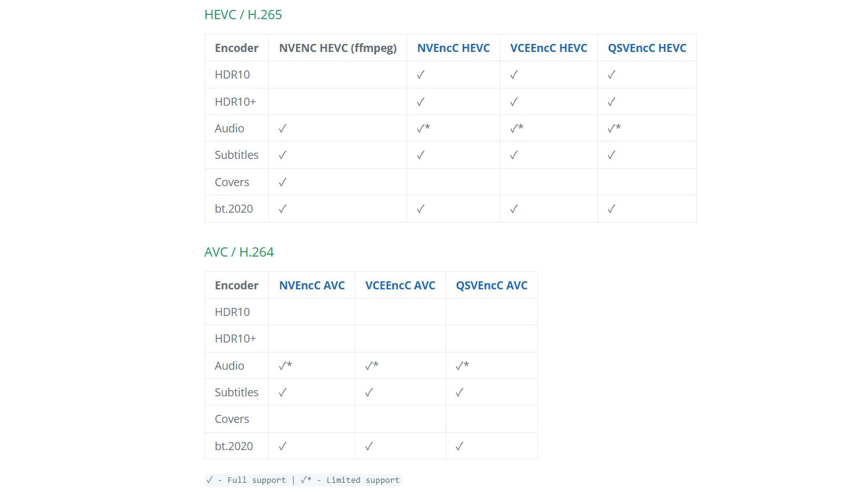The height and width of the screenshot is (494, 868).
Task: Click the bt.2020 checkmark under QSVEncC AVC
Action: pos(460,446)
